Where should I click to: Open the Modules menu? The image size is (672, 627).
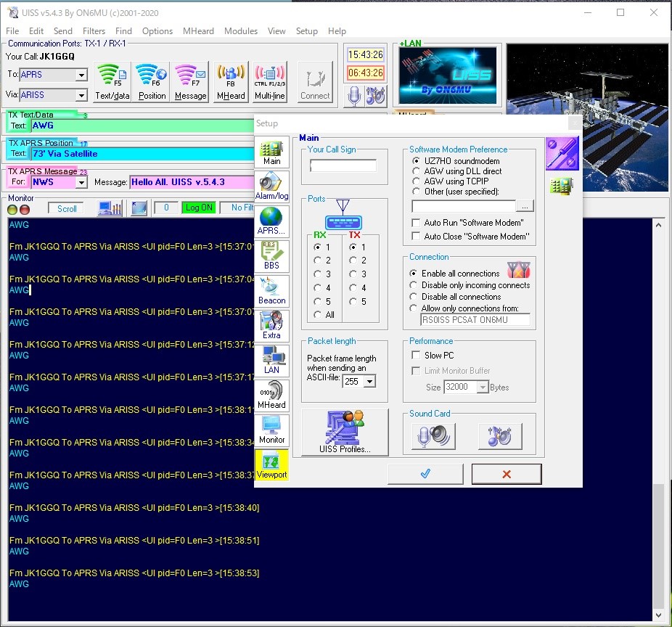pos(240,31)
